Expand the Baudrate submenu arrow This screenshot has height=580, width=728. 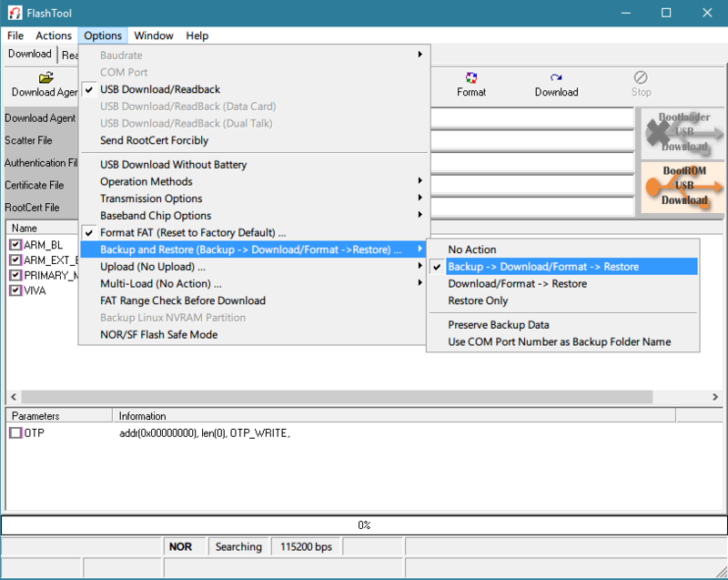tap(420, 55)
